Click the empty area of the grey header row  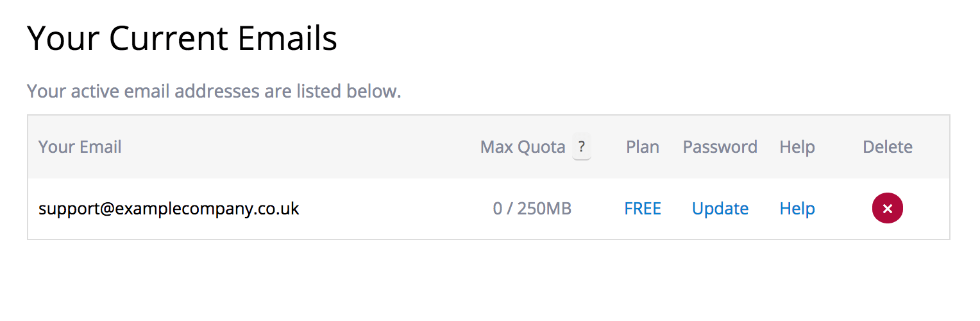[301, 147]
